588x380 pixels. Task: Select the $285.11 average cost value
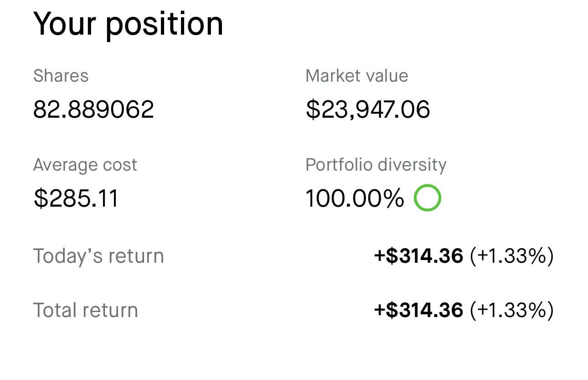point(76,198)
